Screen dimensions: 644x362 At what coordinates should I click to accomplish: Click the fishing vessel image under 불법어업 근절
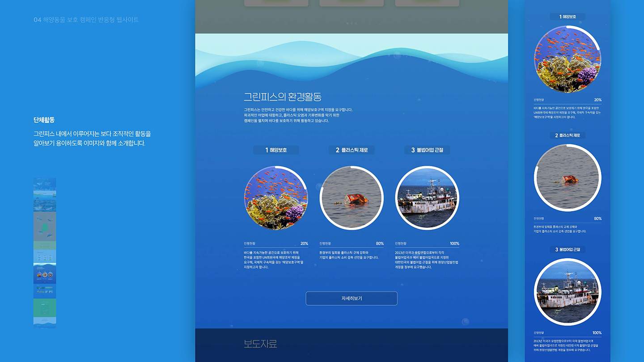tap(427, 198)
